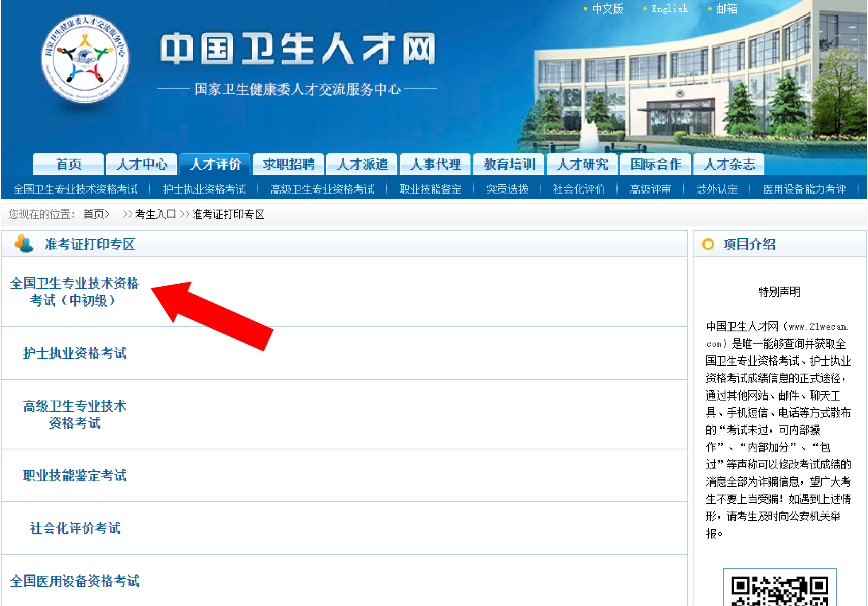
Task: Select 医用设备能力考评 in the sub-menu
Action: click(x=805, y=189)
